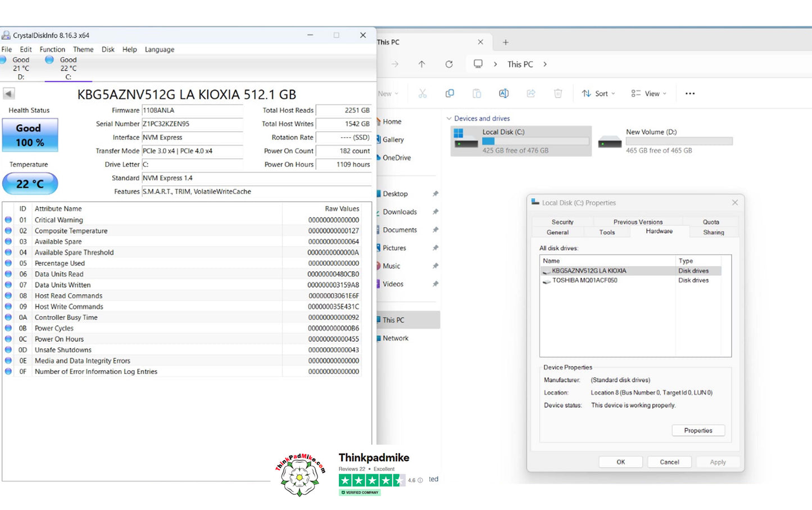Click the Serial Number field
The width and height of the screenshot is (812, 510).
pos(192,124)
